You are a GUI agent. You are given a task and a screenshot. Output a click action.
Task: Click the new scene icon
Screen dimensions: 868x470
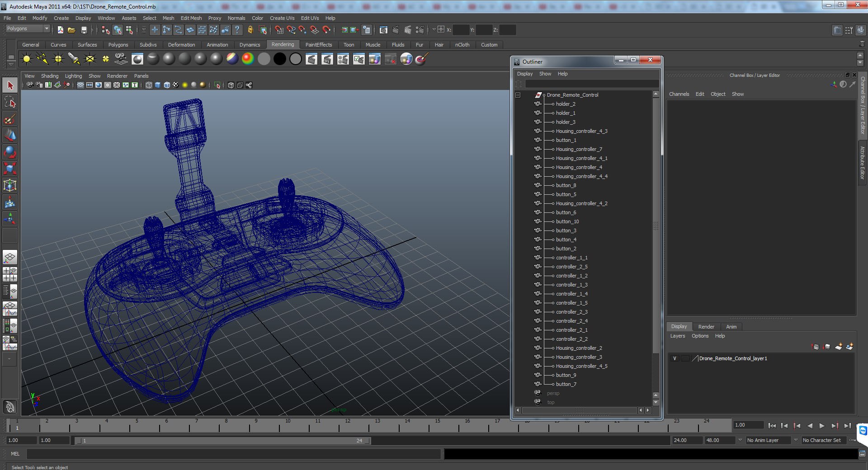click(x=60, y=30)
